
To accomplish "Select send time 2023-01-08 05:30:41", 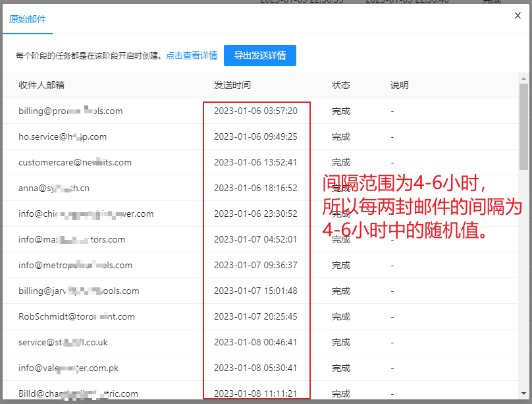I will [255, 368].
